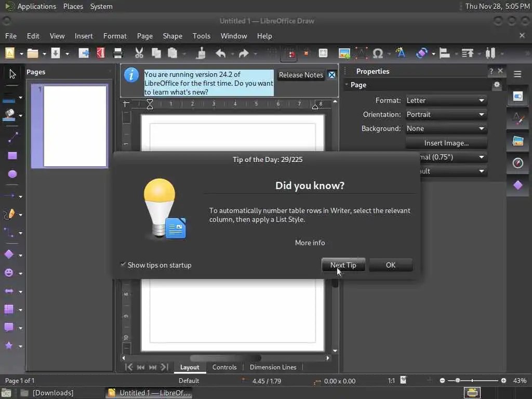Click the Save document icon
The image size is (532, 399).
point(55,54)
